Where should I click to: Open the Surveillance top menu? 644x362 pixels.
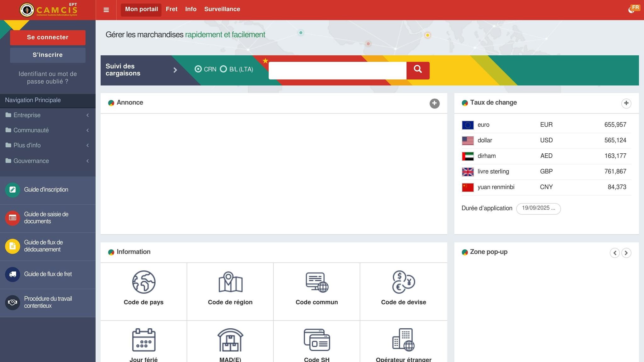coord(222,9)
